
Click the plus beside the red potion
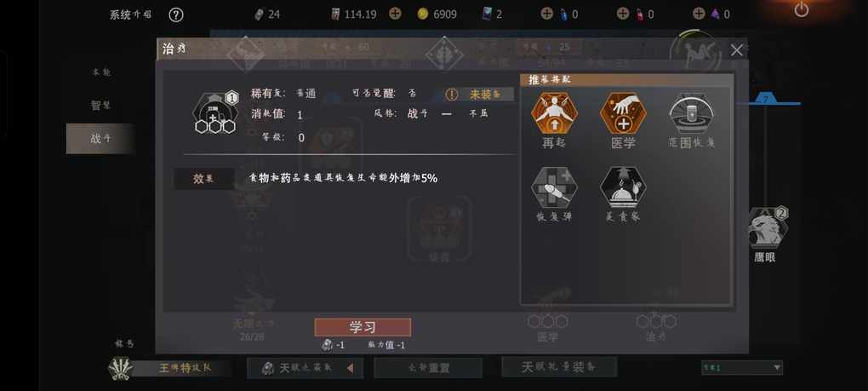623,14
